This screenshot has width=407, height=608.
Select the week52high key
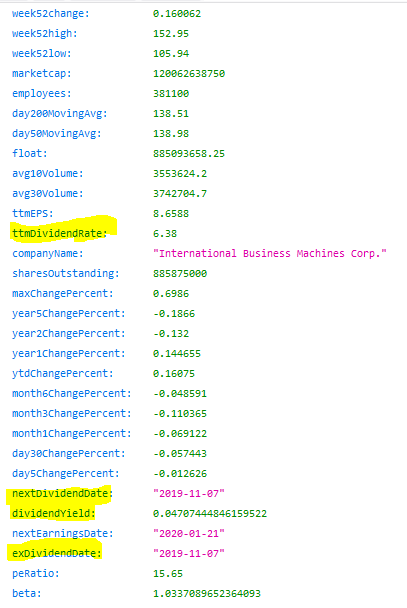click(45, 34)
